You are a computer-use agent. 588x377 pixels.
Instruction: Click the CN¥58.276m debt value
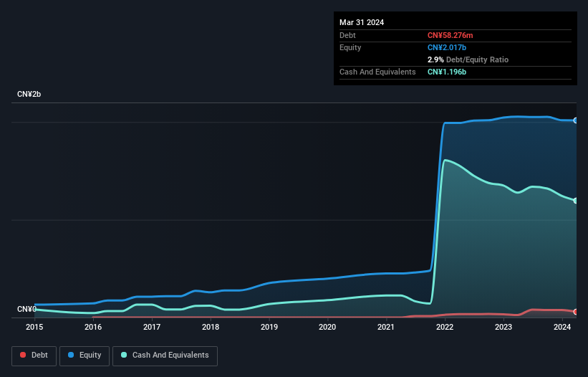click(x=450, y=35)
